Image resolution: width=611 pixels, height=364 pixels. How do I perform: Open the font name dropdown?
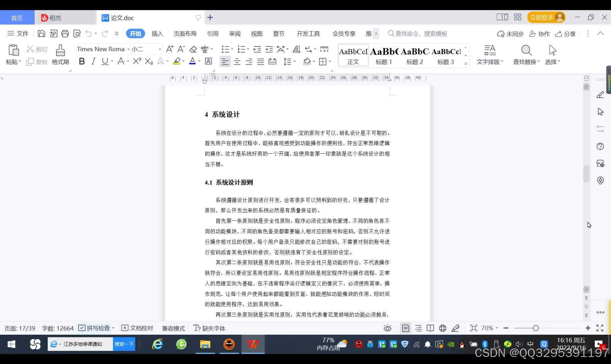coord(128,49)
